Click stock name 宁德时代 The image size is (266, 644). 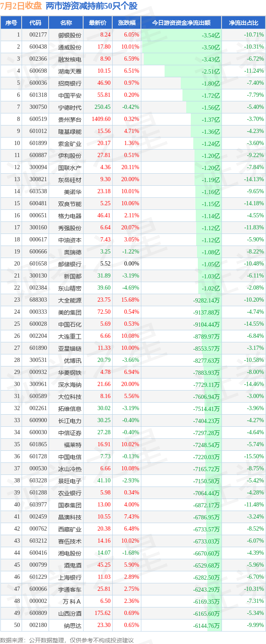coord(70,108)
